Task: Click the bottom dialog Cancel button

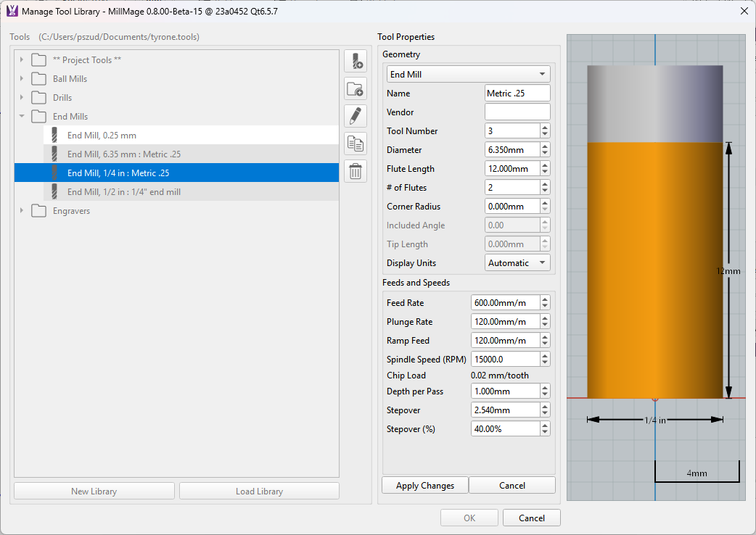Action: [531, 518]
